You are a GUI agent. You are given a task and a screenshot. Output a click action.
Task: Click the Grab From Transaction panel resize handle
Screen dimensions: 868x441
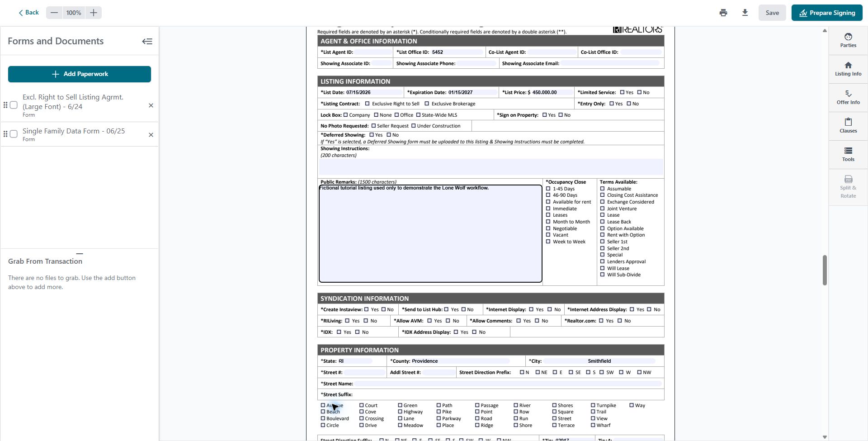(80, 253)
